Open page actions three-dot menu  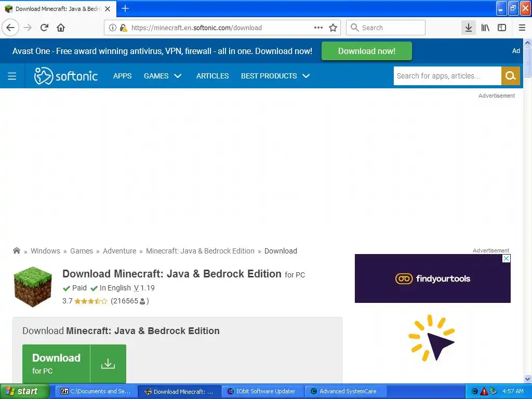[318, 28]
